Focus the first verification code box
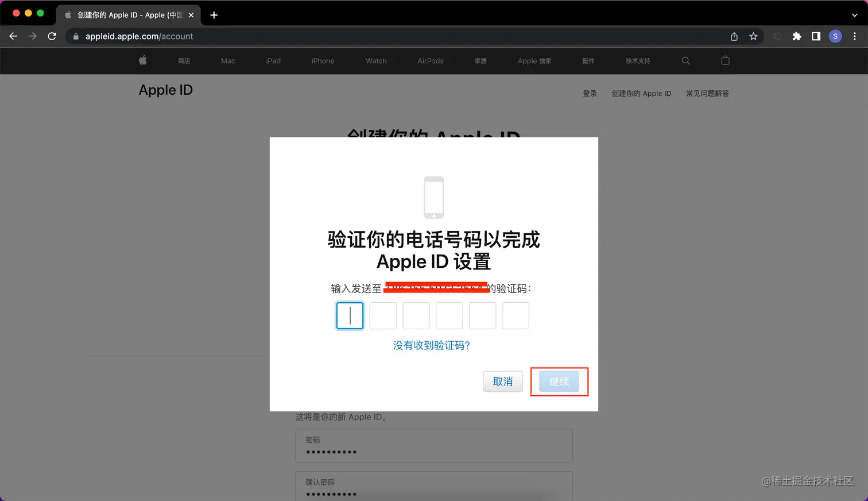This screenshot has height=501, width=868. [350, 315]
